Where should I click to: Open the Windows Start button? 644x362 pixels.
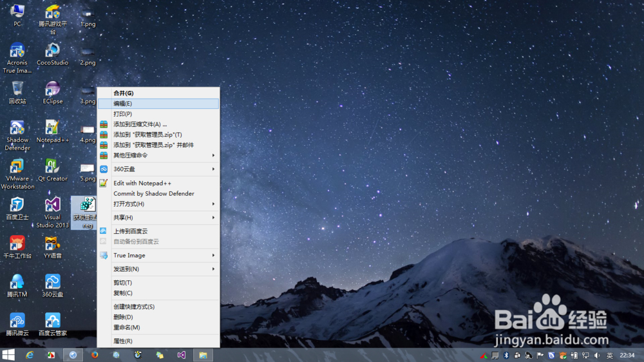click(x=8, y=355)
